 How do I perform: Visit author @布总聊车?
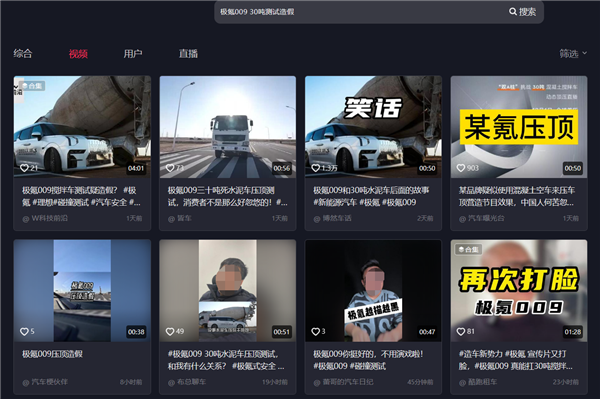pos(187,382)
